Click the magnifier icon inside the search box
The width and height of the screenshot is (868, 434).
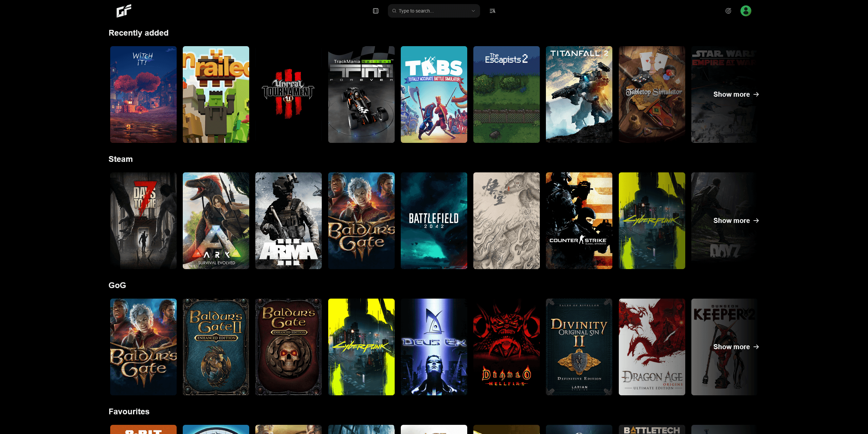coord(394,11)
